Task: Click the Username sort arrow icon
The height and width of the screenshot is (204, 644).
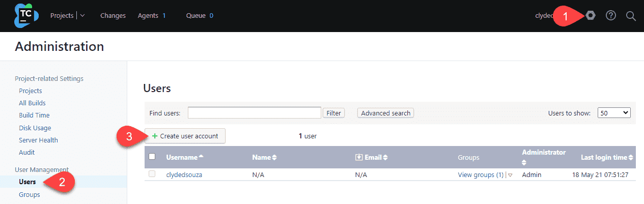Action: tap(201, 157)
